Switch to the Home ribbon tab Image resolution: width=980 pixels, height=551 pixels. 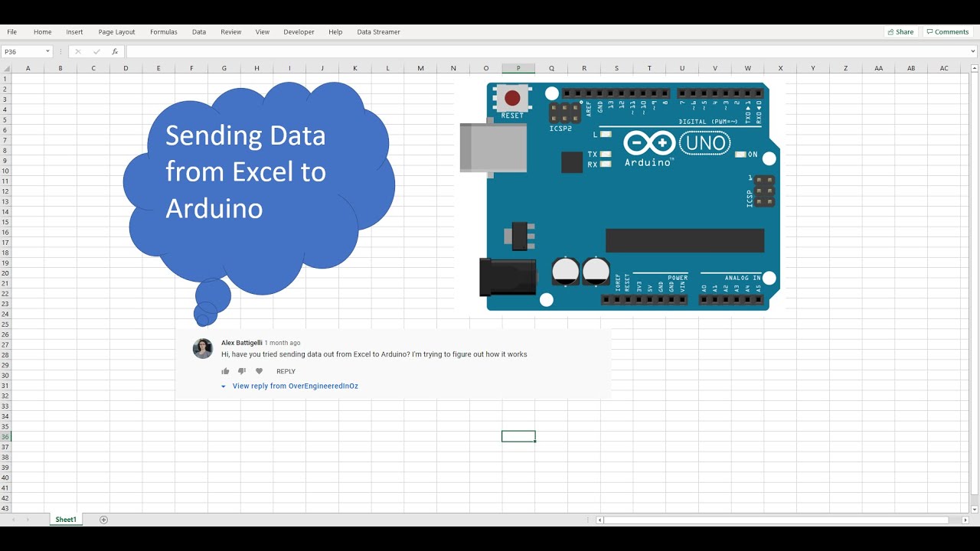click(x=42, y=32)
